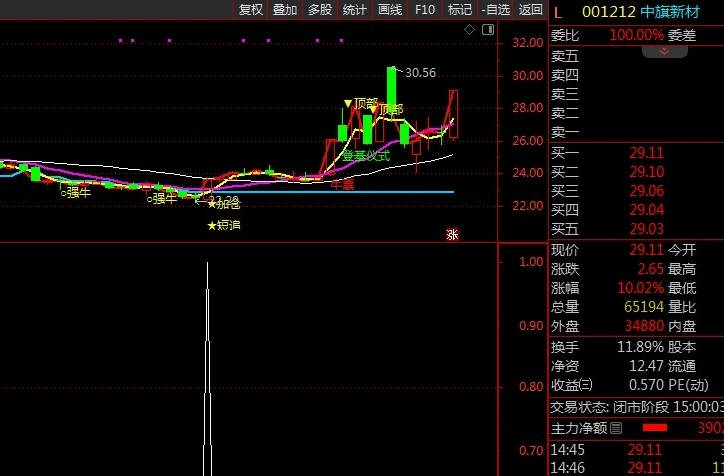Image resolution: width=724 pixels, height=476 pixels.
Task: Click the 委比 value 100.00%
Action: pyautogui.click(x=637, y=35)
